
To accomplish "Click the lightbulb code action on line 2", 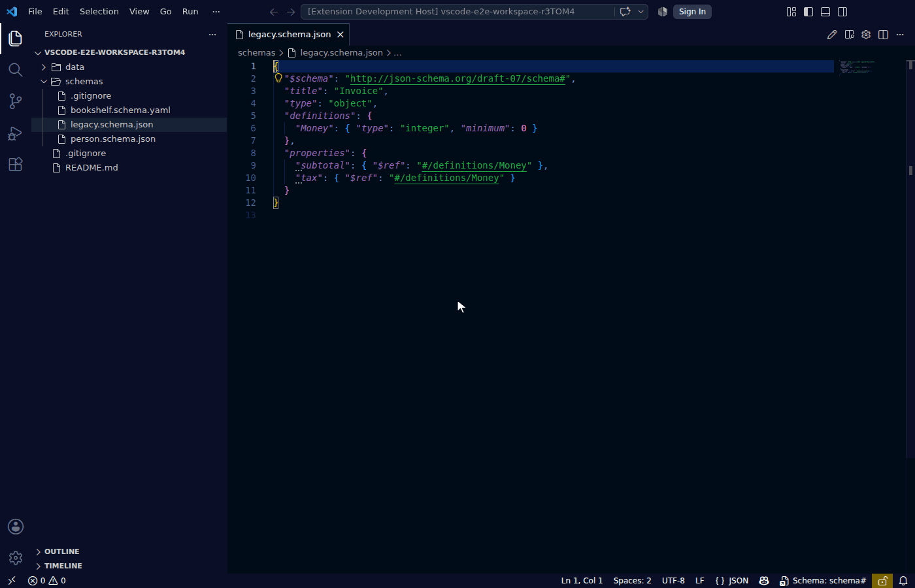I will tap(278, 78).
